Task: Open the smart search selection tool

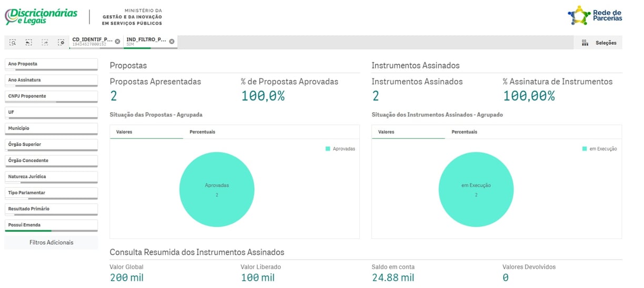Action: click(13, 42)
